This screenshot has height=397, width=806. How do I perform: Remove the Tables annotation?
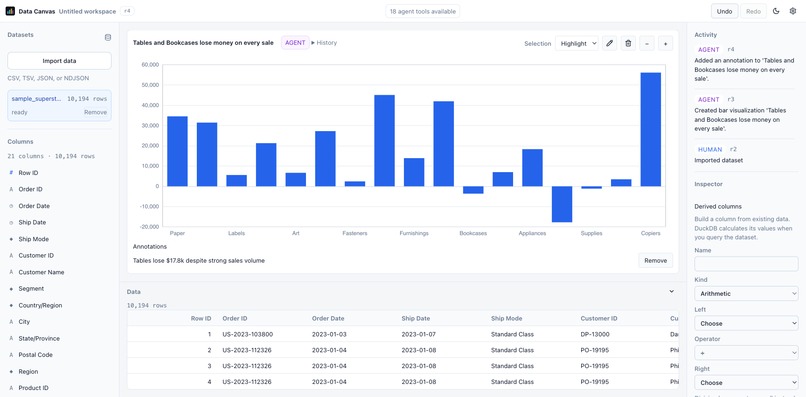click(x=655, y=261)
